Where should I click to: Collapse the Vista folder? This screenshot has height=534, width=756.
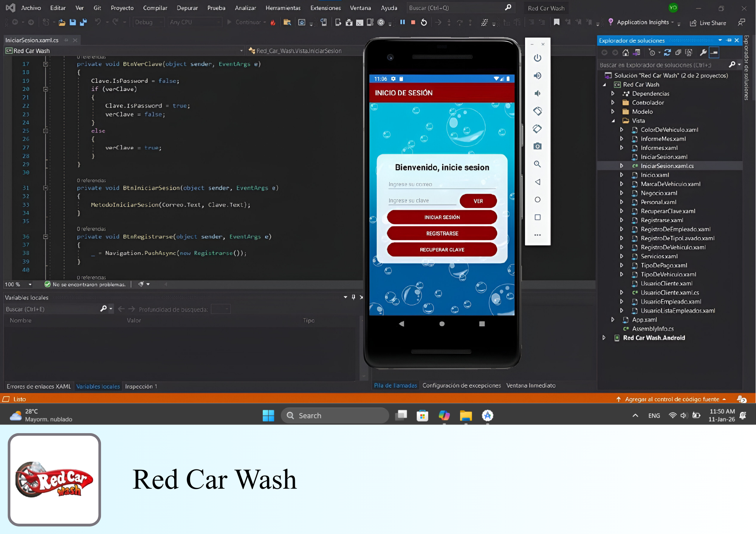pos(613,120)
